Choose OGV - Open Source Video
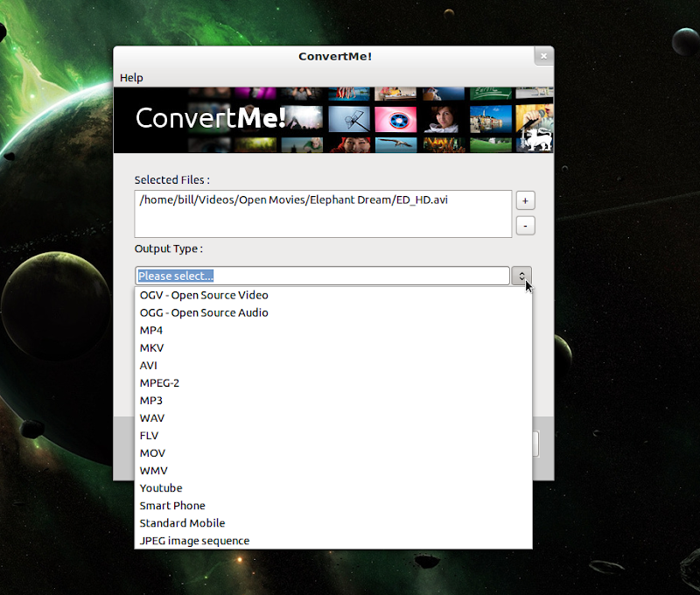 tap(333, 295)
